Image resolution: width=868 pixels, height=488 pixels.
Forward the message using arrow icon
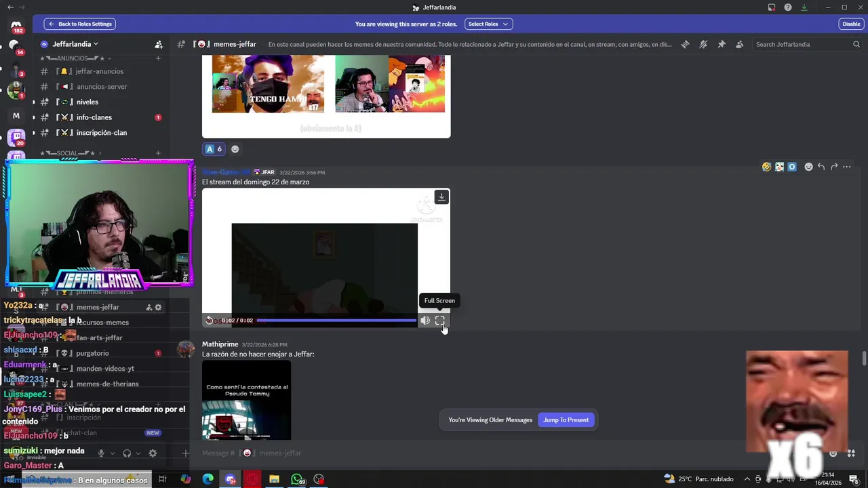[x=834, y=167]
